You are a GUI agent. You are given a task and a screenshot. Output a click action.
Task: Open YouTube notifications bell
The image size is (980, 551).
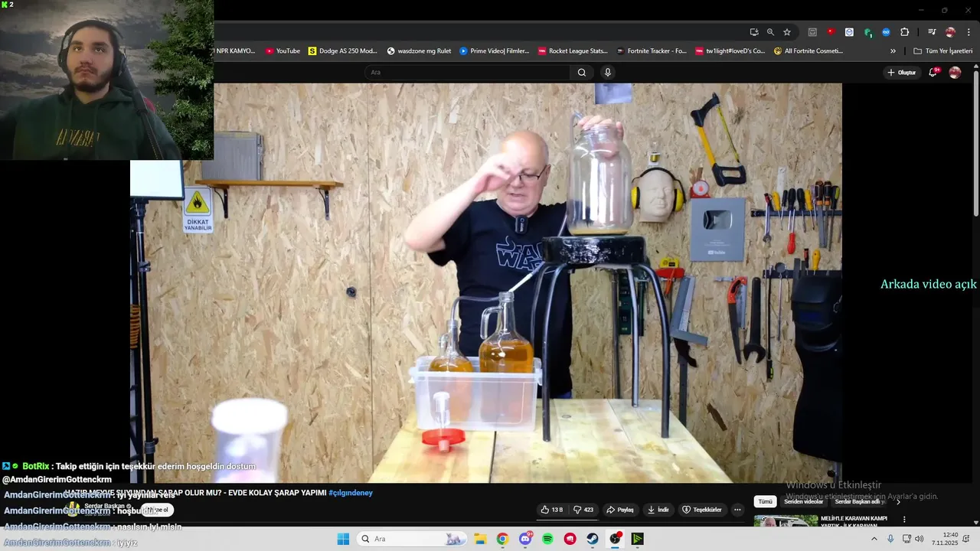(x=933, y=72)
